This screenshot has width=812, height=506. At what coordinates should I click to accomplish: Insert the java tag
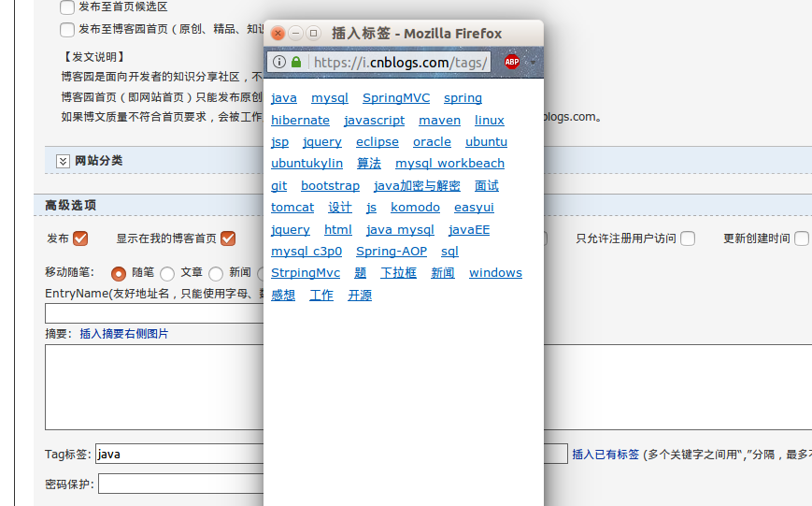point(284,98)
